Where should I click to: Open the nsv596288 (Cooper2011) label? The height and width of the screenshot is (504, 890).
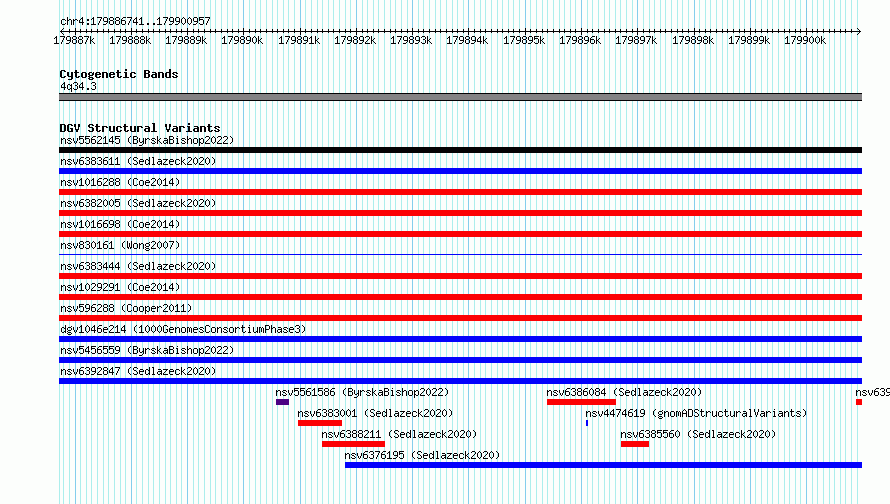tap(126, 308)
